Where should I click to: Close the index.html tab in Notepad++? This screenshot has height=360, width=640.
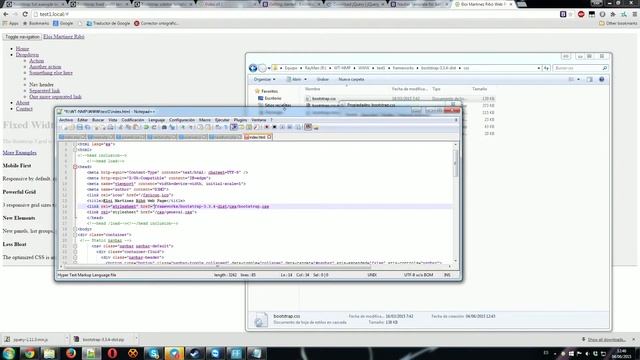[269, 137]
